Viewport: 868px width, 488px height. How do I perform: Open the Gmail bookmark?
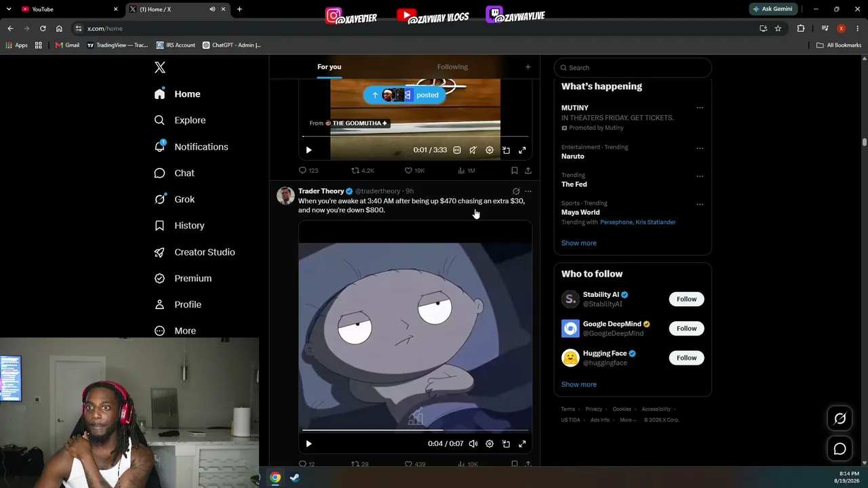pyautogui.click(x=67, y=45)
